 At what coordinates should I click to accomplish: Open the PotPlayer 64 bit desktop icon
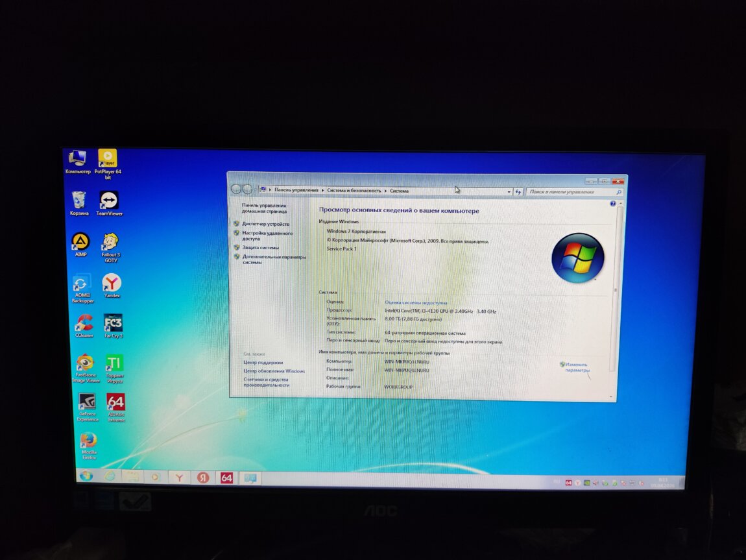[x=108, y=158]
